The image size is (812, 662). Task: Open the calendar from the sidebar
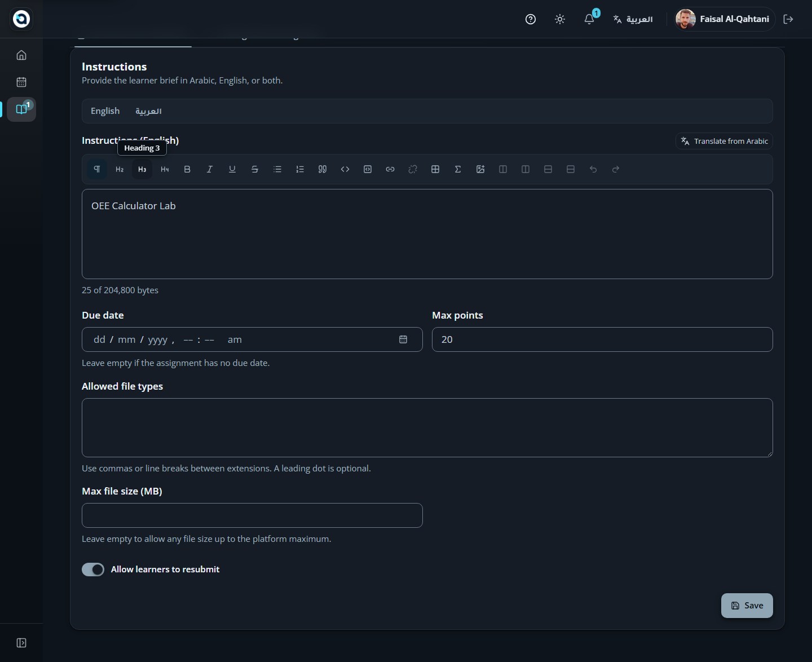coord(21,82)
